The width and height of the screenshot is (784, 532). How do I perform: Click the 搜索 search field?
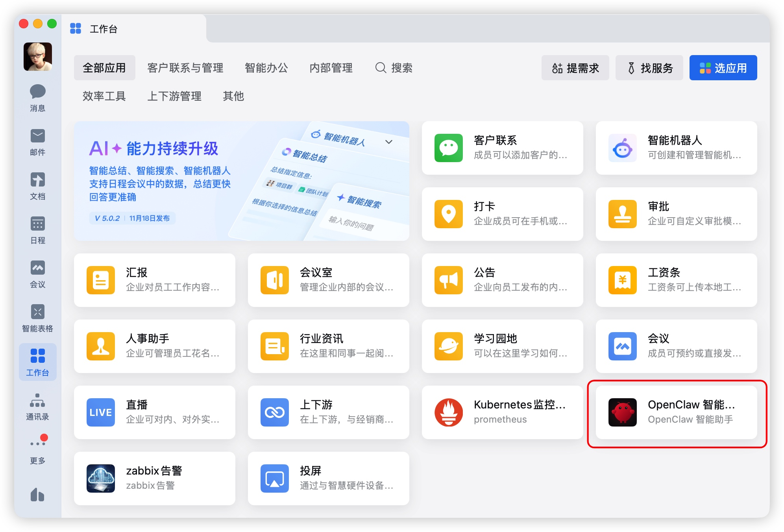(x=394, y=68)
